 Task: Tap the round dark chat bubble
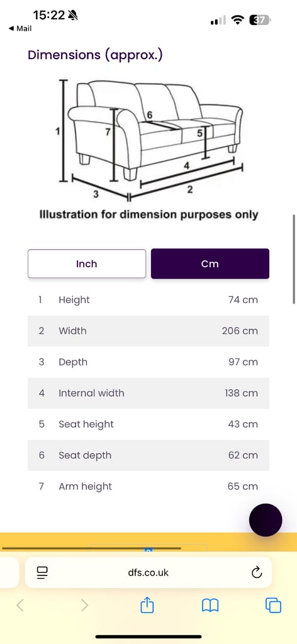(266, 520)
